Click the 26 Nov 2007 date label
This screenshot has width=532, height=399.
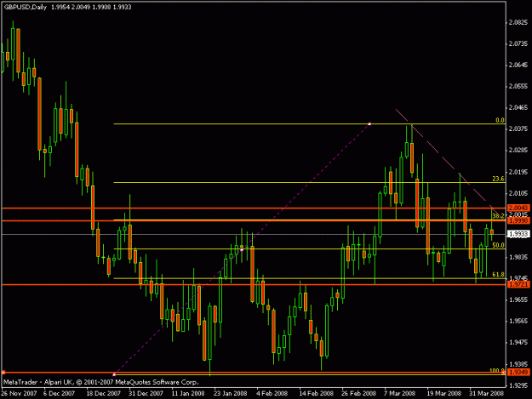point(19,393)
